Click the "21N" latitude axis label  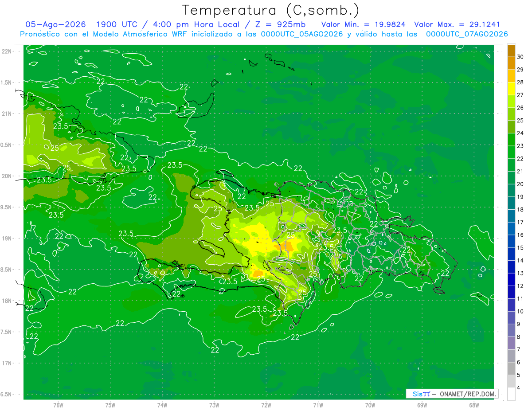click(x=7, y=114)
